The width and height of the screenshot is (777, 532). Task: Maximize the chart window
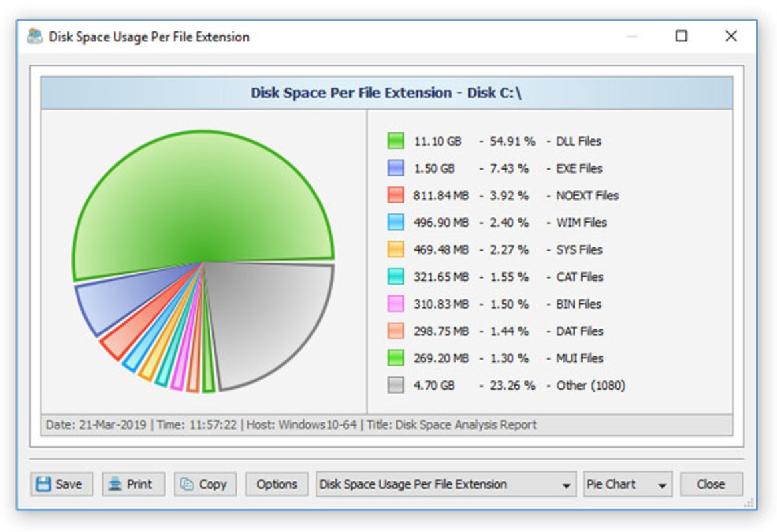click(681, 36)
